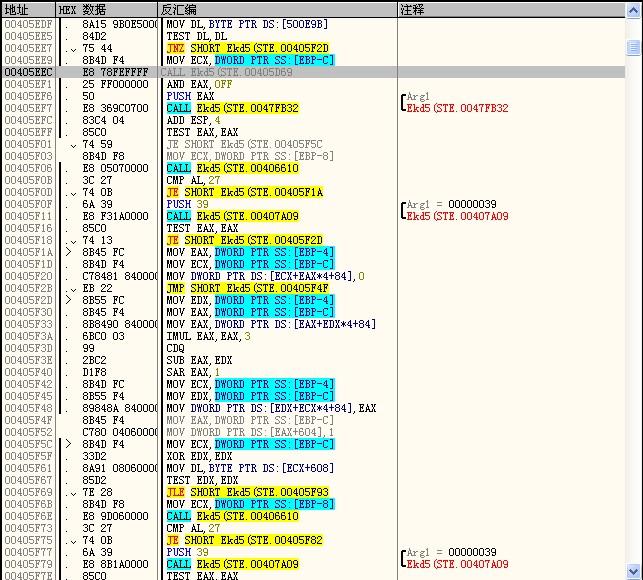
Task: Click the vertical scrollbar thumb
Action: 634,47
